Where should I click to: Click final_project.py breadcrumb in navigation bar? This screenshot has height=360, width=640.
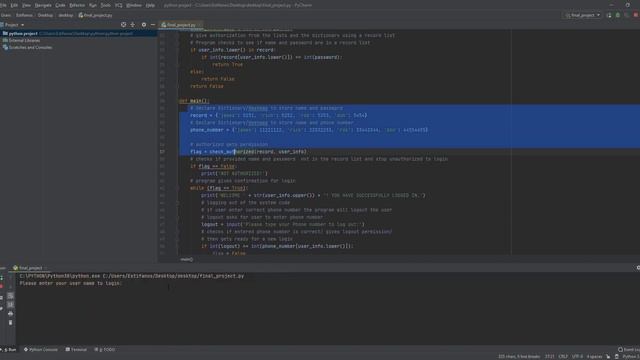(96, 15)
